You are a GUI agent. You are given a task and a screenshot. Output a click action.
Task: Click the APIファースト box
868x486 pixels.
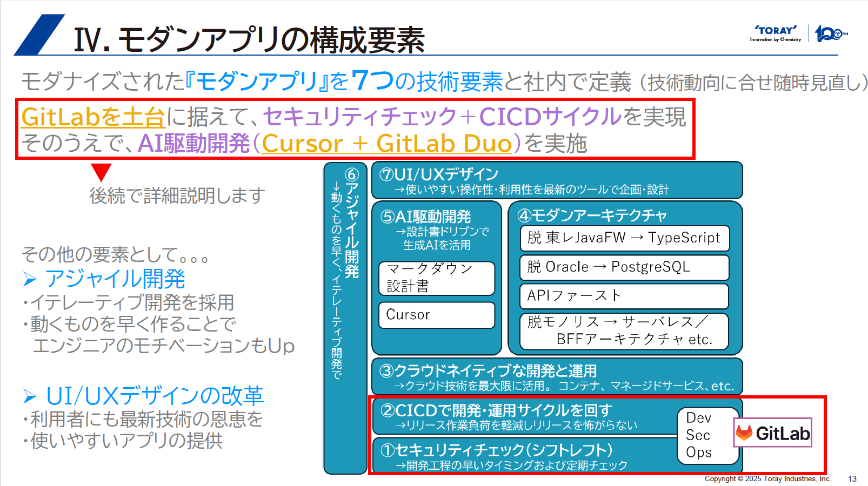624,296
